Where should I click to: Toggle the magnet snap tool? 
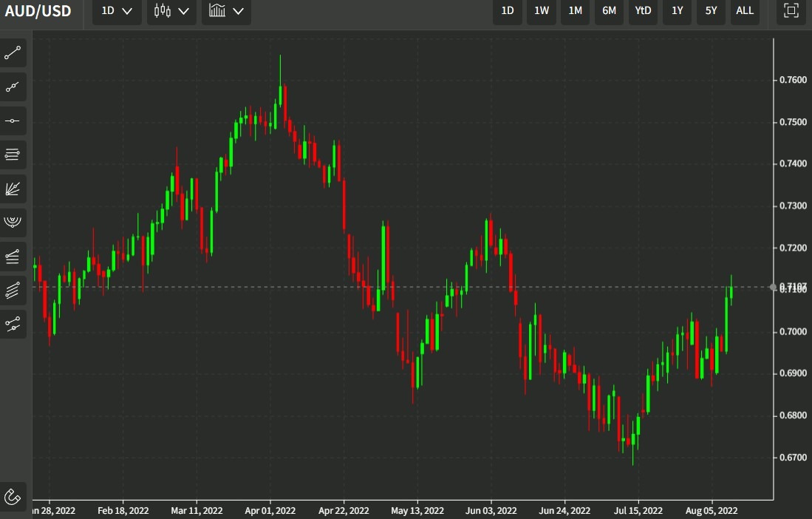[13, 498]
